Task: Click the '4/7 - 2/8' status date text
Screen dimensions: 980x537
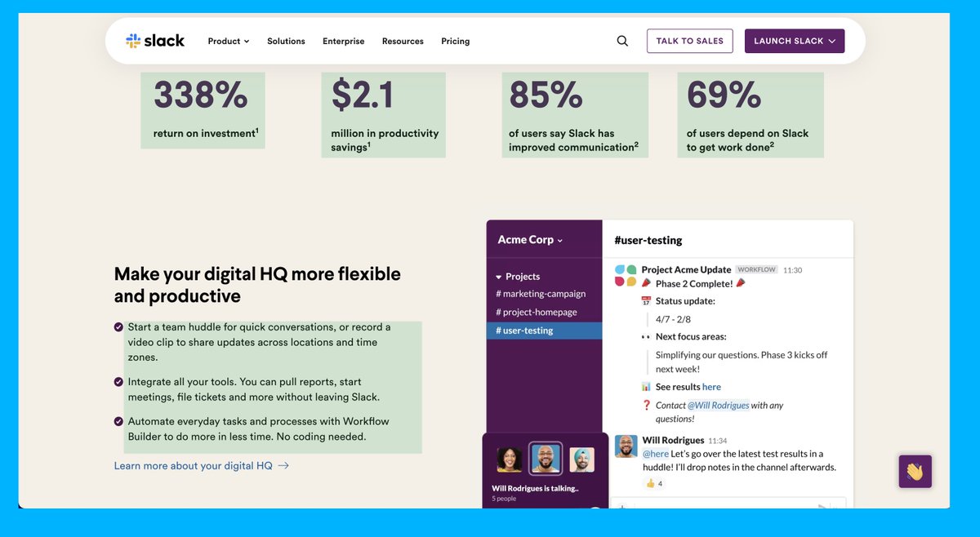Action: pos(674,319)
